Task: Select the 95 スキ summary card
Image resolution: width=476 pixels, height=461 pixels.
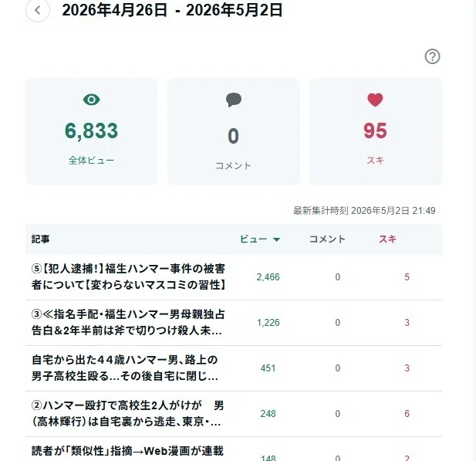Action: [x=376, y=131]
